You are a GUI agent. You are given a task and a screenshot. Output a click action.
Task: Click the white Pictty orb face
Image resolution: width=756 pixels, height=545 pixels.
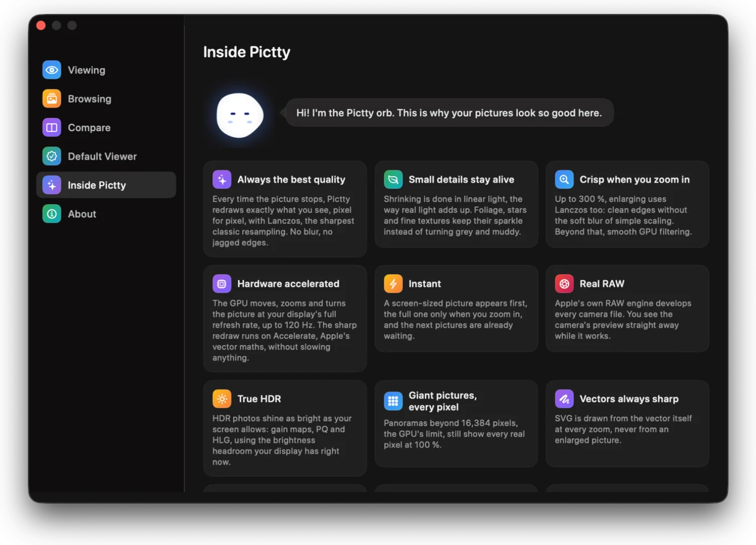point(240,115)
